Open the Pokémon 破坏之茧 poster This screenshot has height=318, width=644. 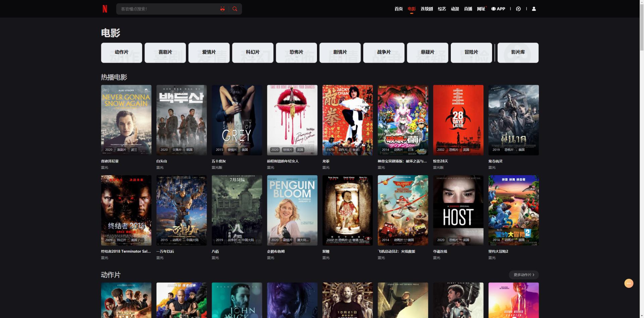point(403,120)
